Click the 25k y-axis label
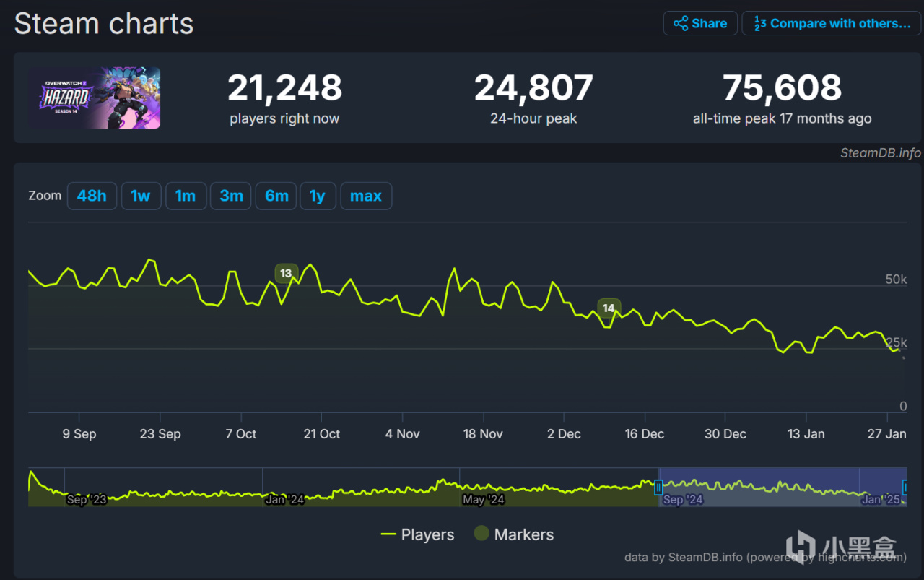 click(x=897, y=342)
